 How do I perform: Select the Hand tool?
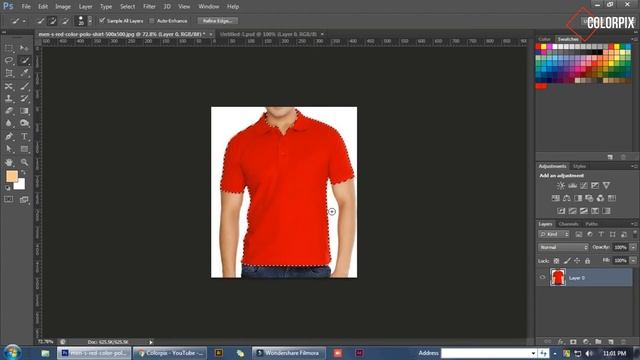click(9, 162)
